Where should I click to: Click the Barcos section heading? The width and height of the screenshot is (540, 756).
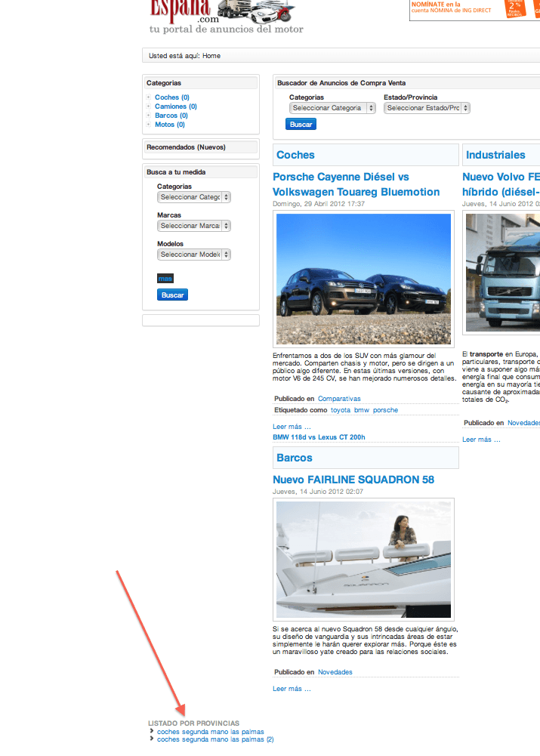[294, 458]
